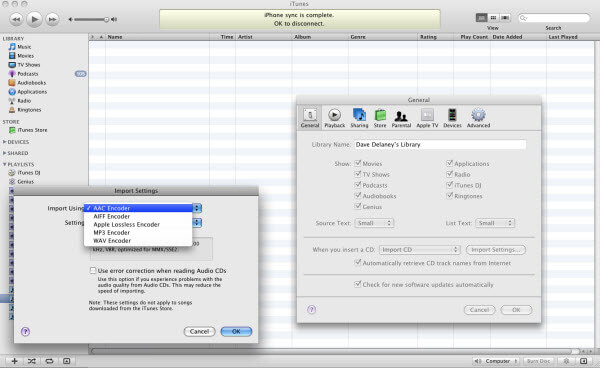Open help in General preferences
Screen dimensions: 600x368
pos(311,309)
